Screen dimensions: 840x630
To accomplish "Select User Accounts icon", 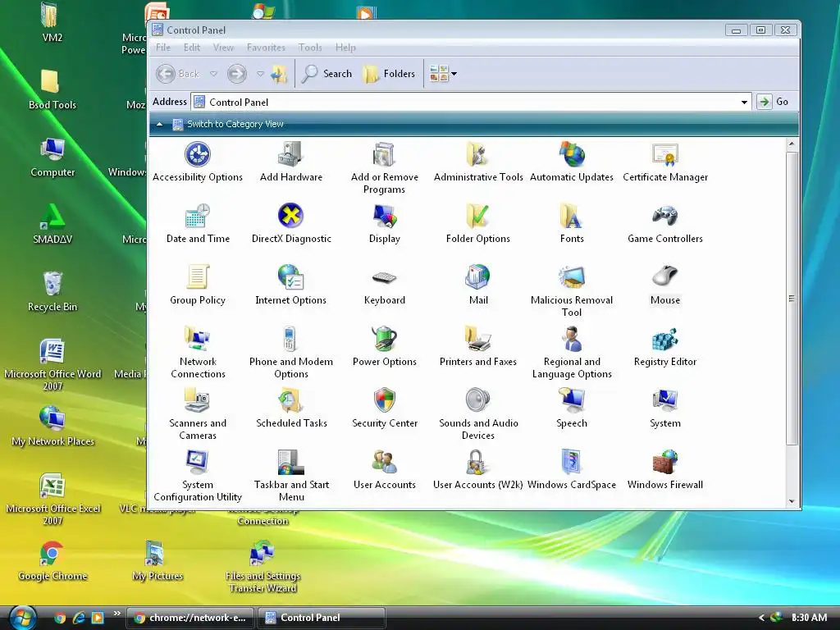I will click(x=384, y=462).
